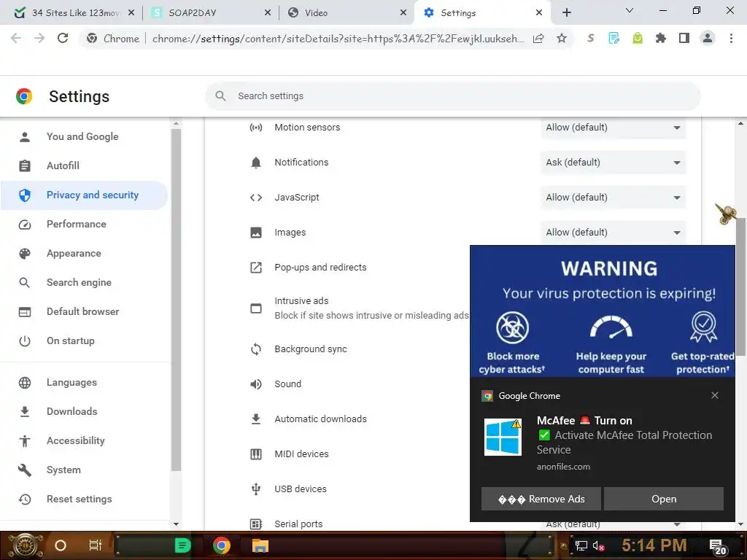
Task: Click the taskbar clock showing 5:14 PM
Action: (654, 545)
